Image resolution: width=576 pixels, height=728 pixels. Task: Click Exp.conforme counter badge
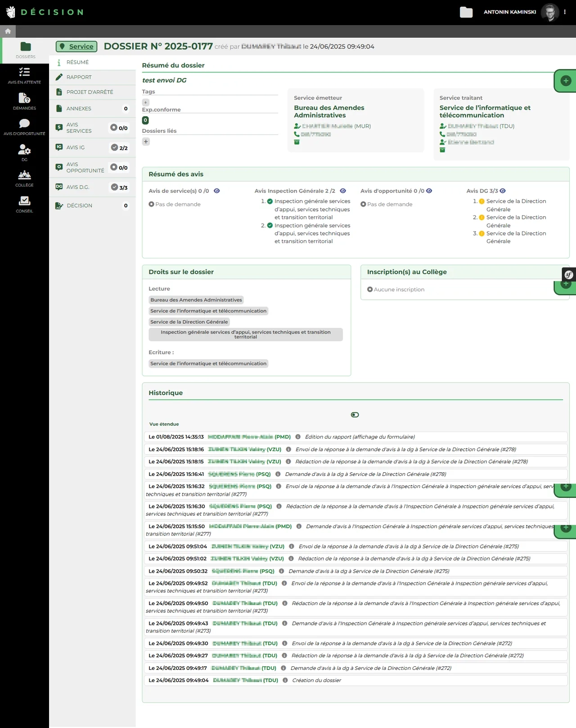(145, 120)
